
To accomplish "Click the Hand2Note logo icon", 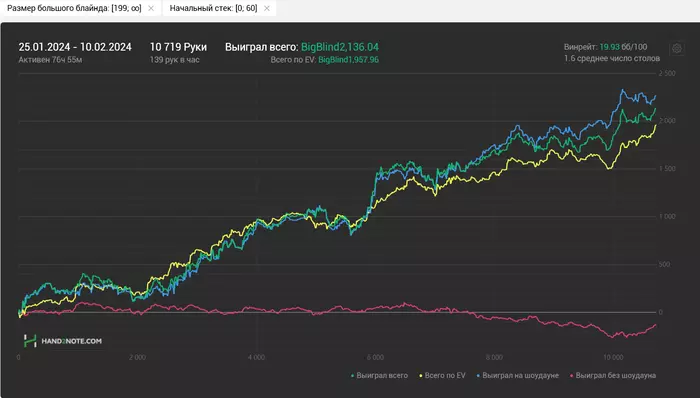I will pos(30,341).
